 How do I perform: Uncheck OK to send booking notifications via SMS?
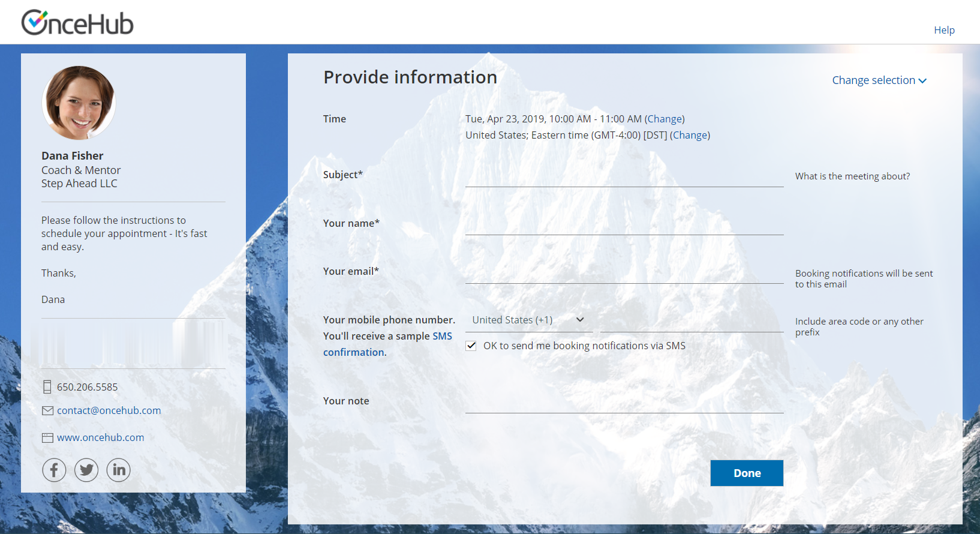(471, 346)
